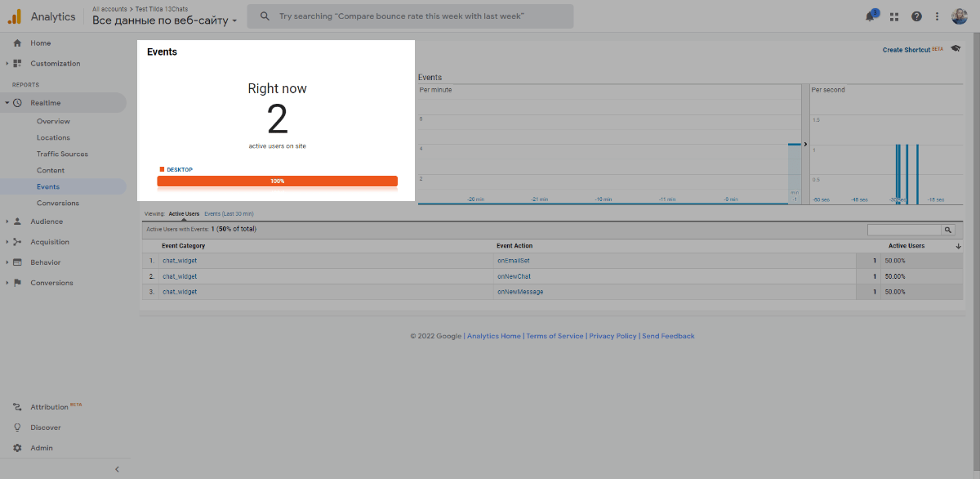Viewport: 980px width, 479px height.
Task: Expand the Acquisition reports section
Action: point(49,242)
